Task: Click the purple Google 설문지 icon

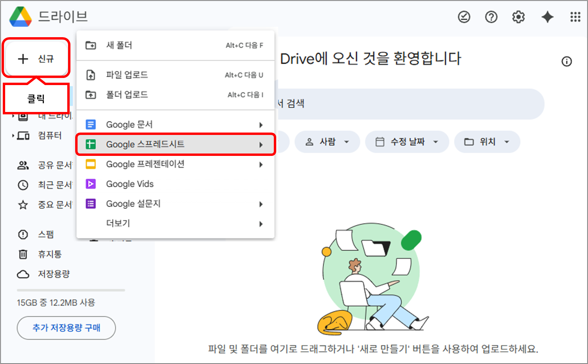Action: point(91,204)
